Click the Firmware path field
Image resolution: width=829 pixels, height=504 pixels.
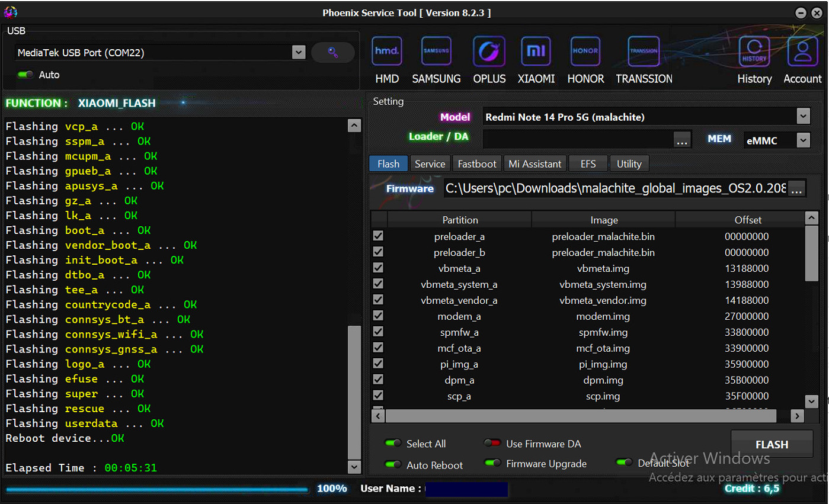click(616, 188)
